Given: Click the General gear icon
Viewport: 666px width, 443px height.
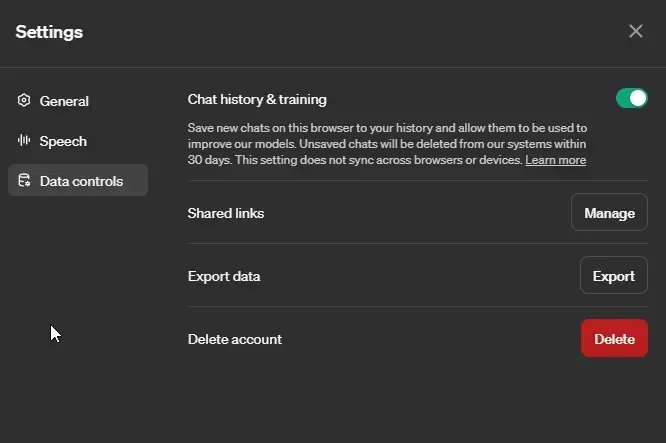Looking at the screenshot, I should pyautogui.click(x=24, y=101).
